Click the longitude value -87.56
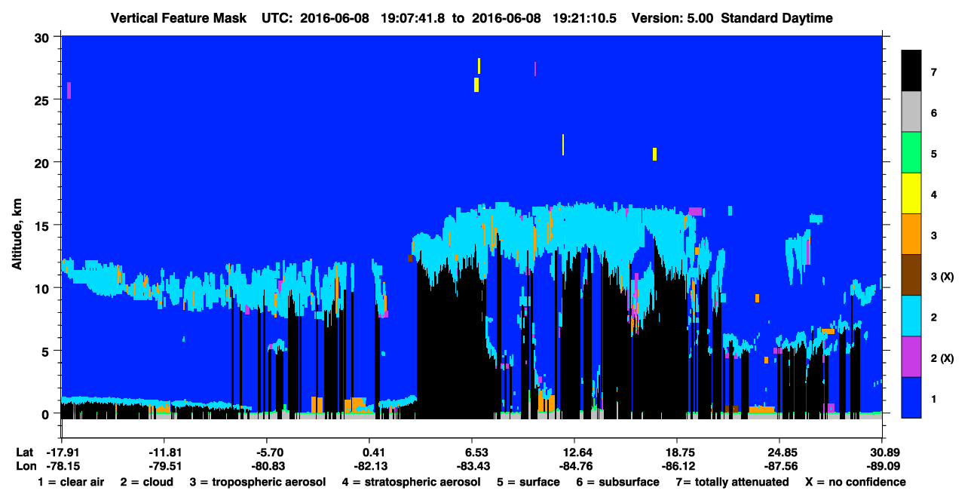This screenshot has height=503, width=980. coord(779,465)
